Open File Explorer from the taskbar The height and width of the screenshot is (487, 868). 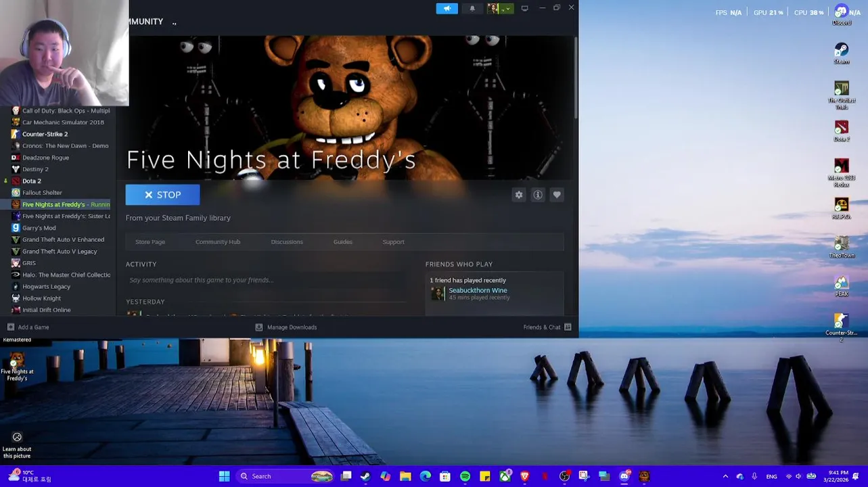click(405, 476)
